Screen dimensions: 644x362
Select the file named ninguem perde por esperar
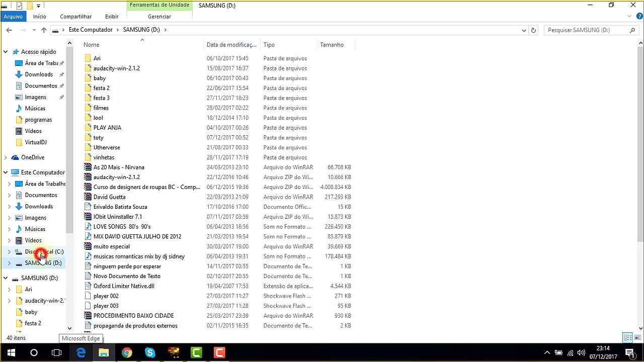pyautogui.click(x=127, y=266)
